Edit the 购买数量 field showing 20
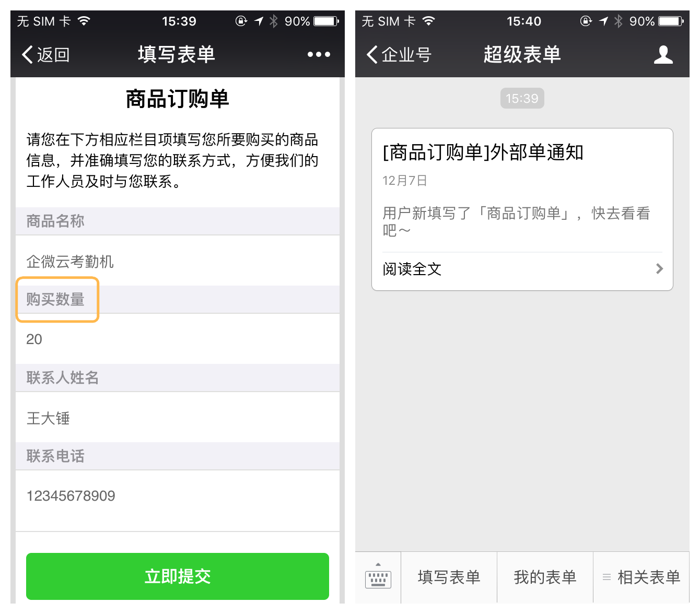The height and width of the screenshot is (614, 700). 178,339
